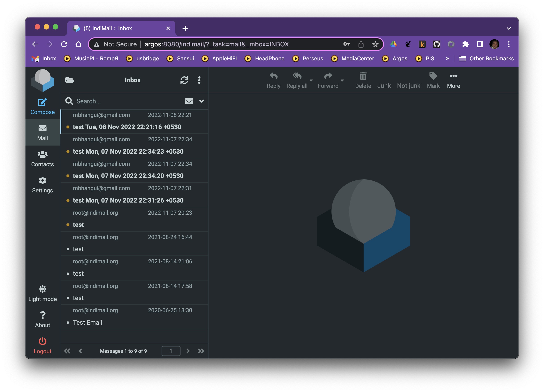
Task: Open the Settings section in sidebar
Action: (x=42, y=185)
